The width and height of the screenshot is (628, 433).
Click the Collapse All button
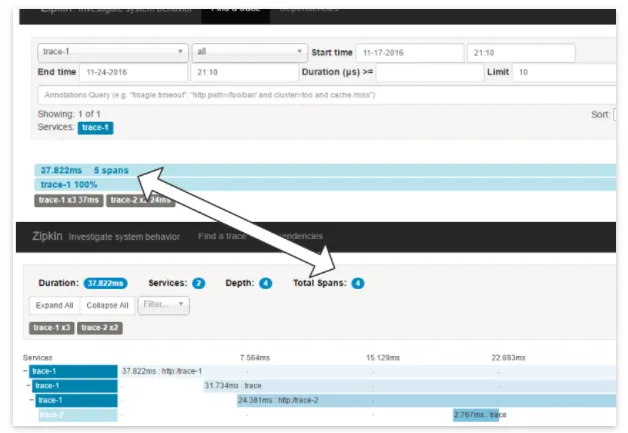click(107, 306)
